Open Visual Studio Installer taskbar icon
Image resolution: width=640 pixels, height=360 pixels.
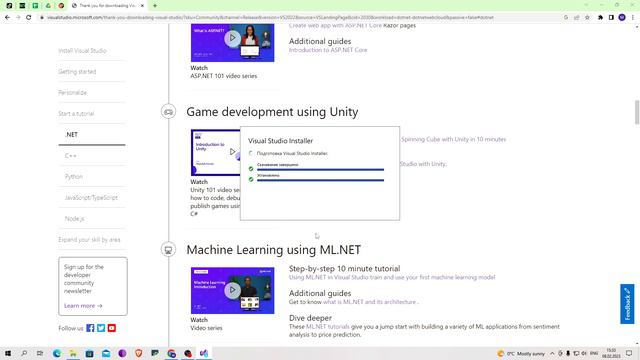204,353
